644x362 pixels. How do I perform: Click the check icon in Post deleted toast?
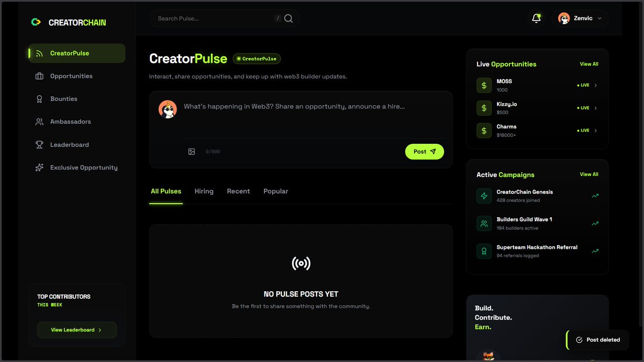tap(579, 340)
